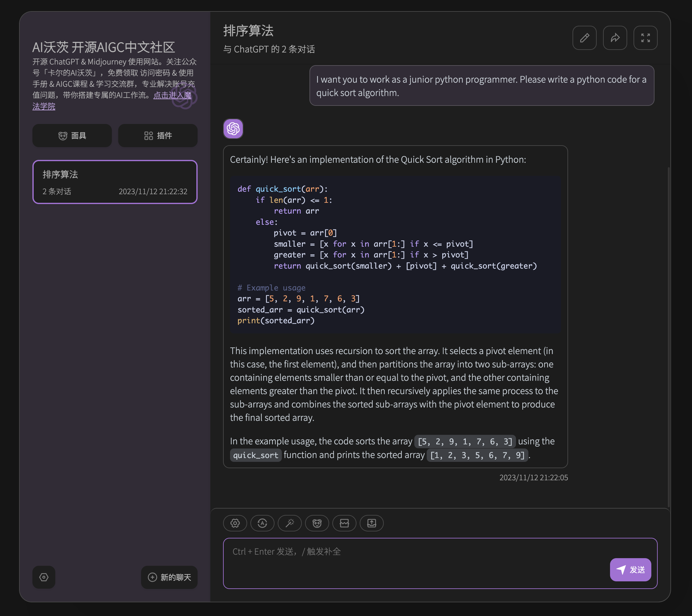Click the chat area vertical scrollbar
This screenshot has width=692, height=616.
tap(668, 337)
